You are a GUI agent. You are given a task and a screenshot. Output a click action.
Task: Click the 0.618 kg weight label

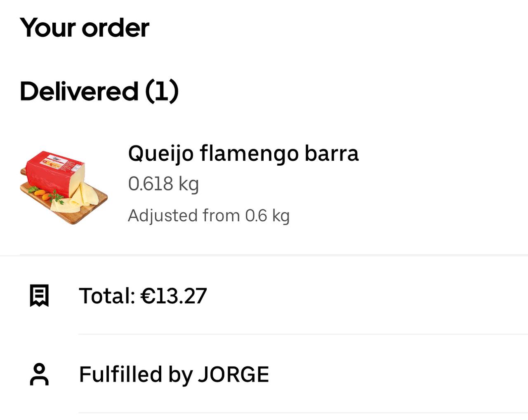pos(163,183)
